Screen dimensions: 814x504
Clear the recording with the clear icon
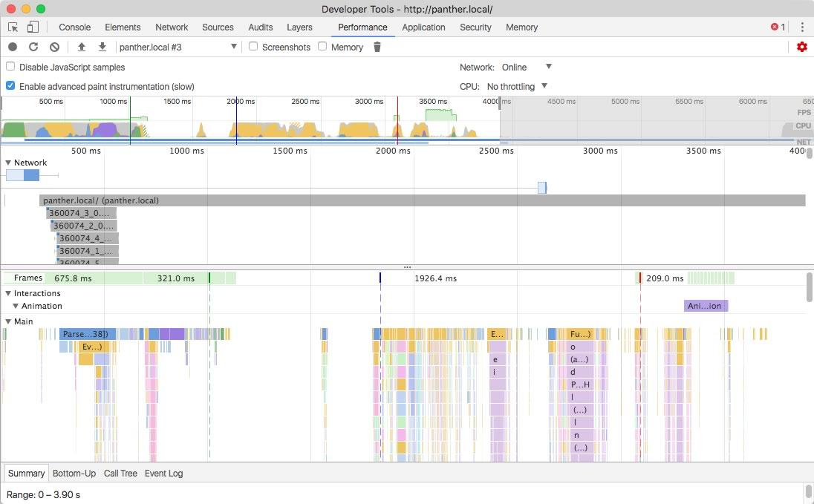[54, 47]
